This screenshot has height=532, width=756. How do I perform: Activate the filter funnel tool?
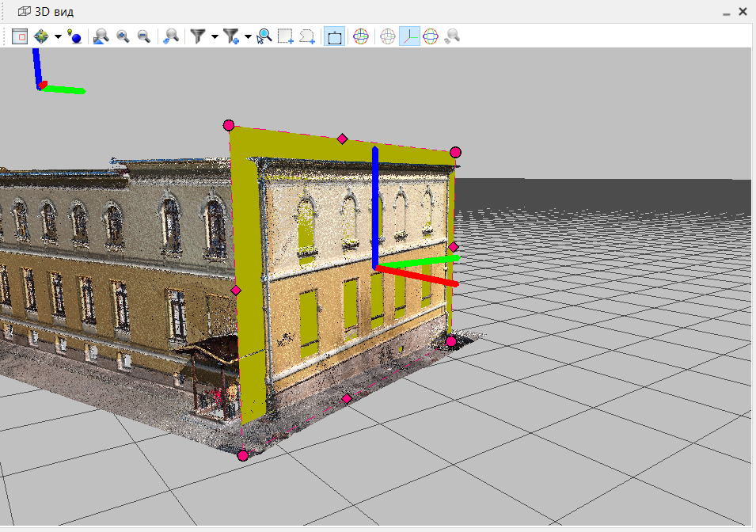click(x=196, y=36)
